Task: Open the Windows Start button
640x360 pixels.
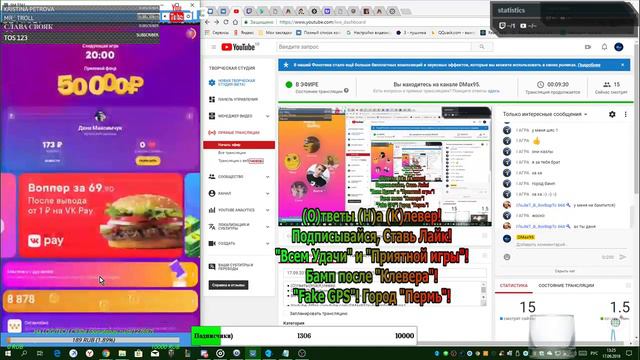Action: [x=8, y=353]
